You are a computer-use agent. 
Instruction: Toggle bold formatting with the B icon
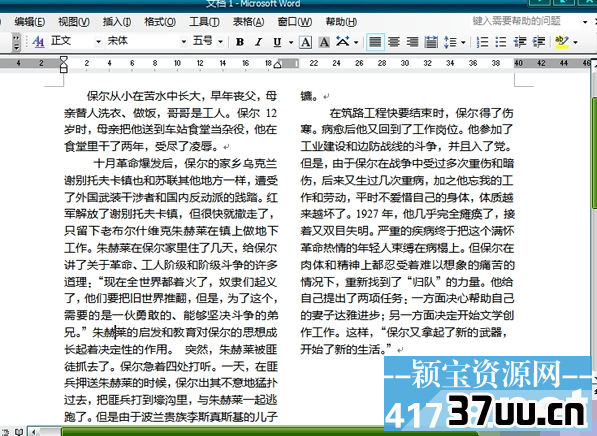click(x=240, y=42)
